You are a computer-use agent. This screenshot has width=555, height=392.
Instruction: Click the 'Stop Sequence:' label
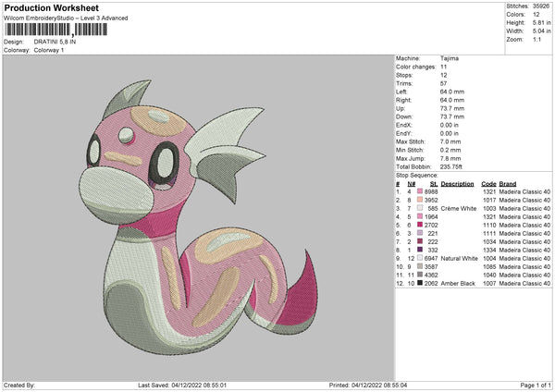tap(416, 176)
